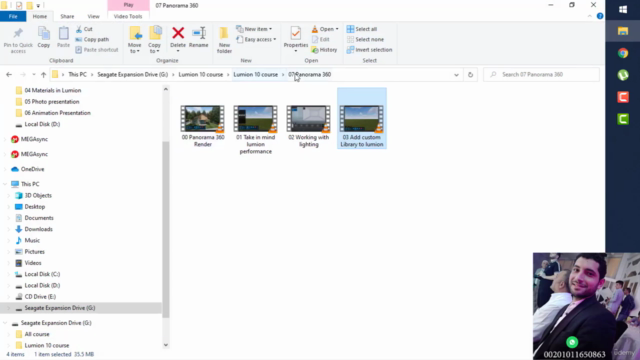Create a New folder
The height and width of the screenshot is (360, 640).
(x=224, y=40)
